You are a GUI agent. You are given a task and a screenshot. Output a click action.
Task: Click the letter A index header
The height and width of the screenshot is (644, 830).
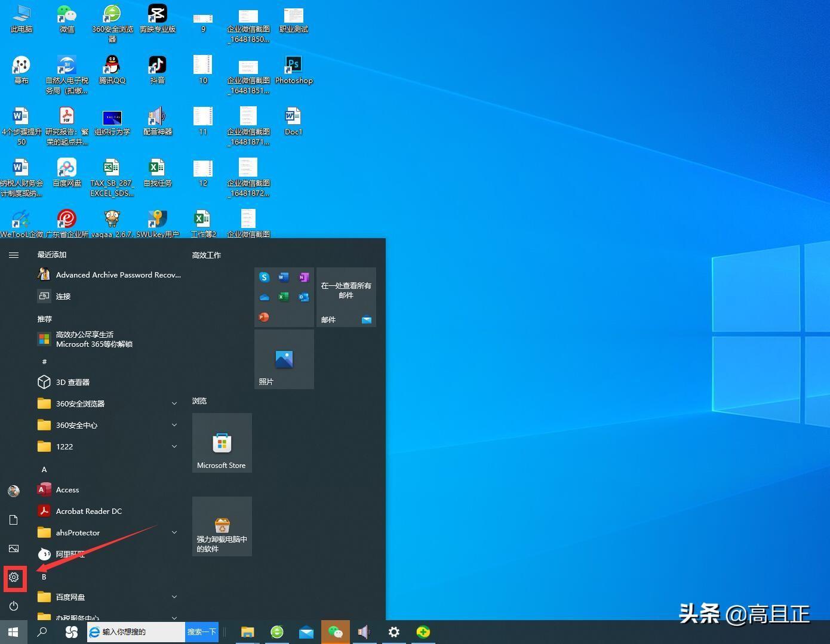tap(44, 469)
